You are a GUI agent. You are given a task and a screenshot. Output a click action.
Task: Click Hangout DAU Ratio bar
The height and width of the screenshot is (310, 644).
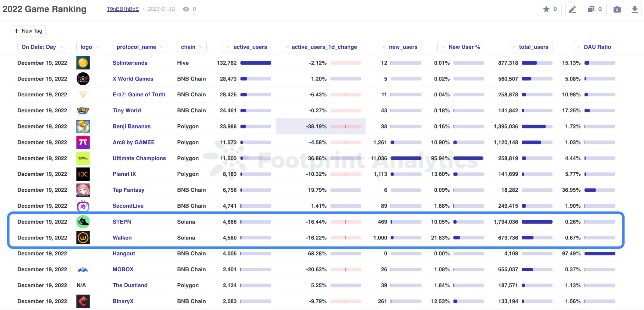click(x=600, y=253)
